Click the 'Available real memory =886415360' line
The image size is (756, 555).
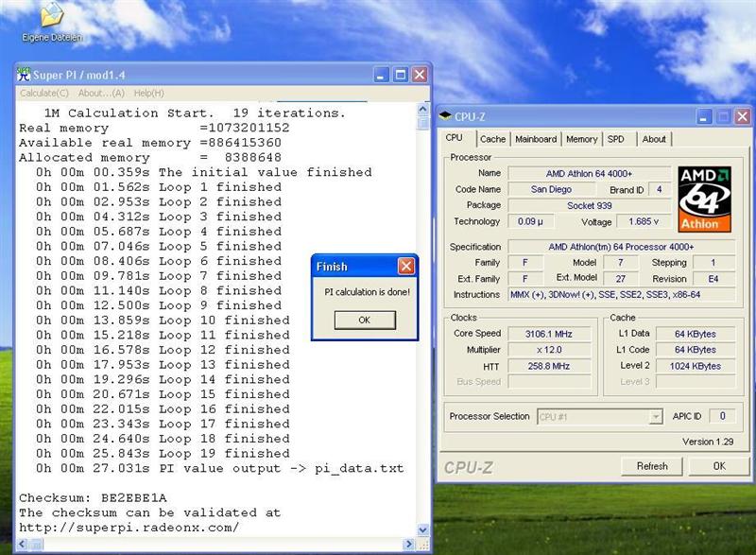click(150, 143)
